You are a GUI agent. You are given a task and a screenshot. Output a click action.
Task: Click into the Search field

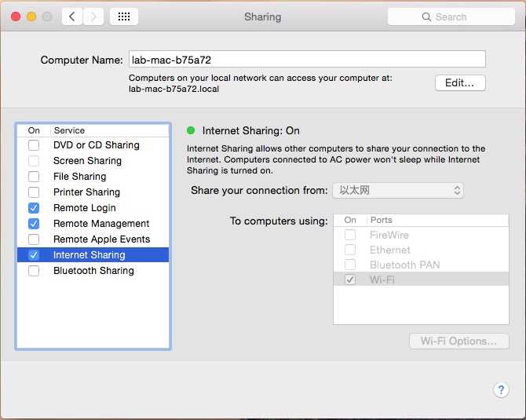[x=451, y=16]
